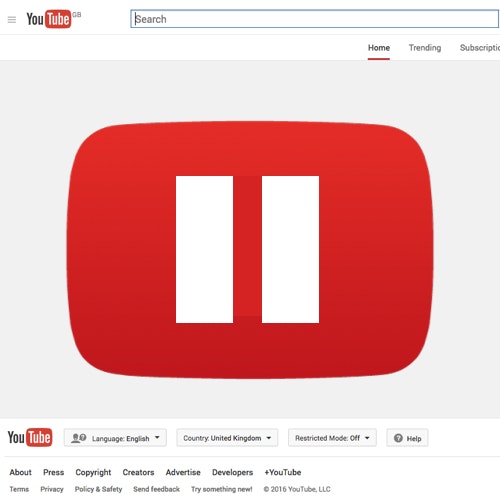
Task: Click Try something new! link
Action: click(222, 489)
